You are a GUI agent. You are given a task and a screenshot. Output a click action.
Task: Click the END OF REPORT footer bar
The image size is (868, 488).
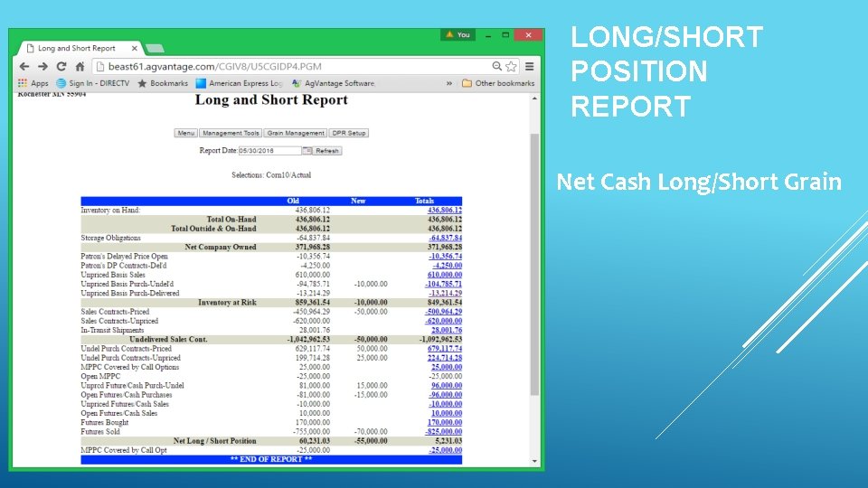point(271,459)
